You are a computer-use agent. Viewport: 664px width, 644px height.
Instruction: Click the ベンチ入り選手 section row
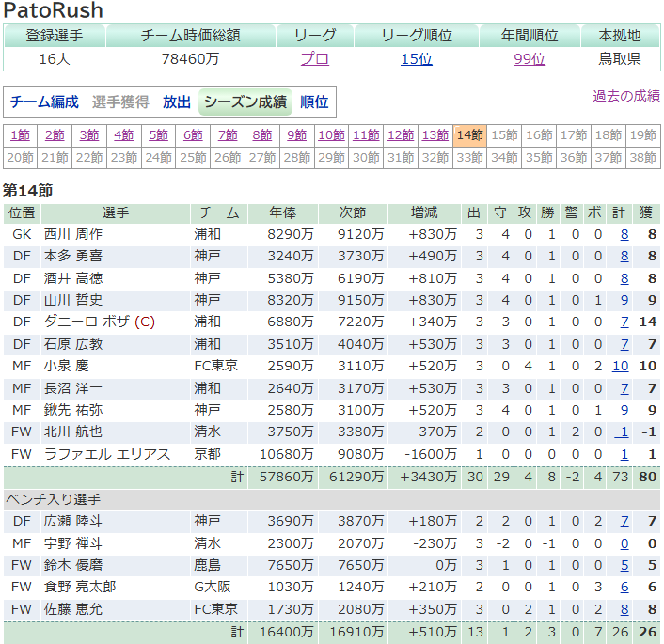click(332, 499)
